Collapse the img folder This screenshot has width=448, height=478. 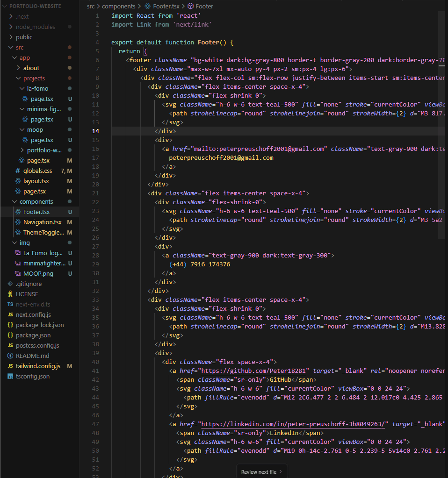tap(14, 243)
